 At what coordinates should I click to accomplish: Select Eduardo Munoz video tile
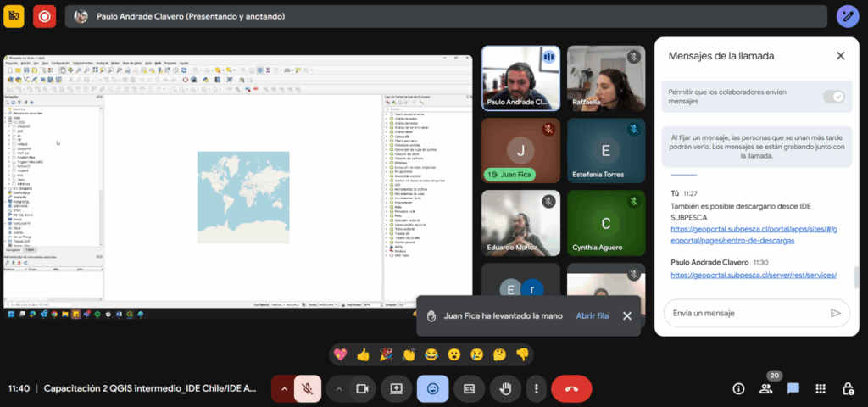(x=521, y=223)
